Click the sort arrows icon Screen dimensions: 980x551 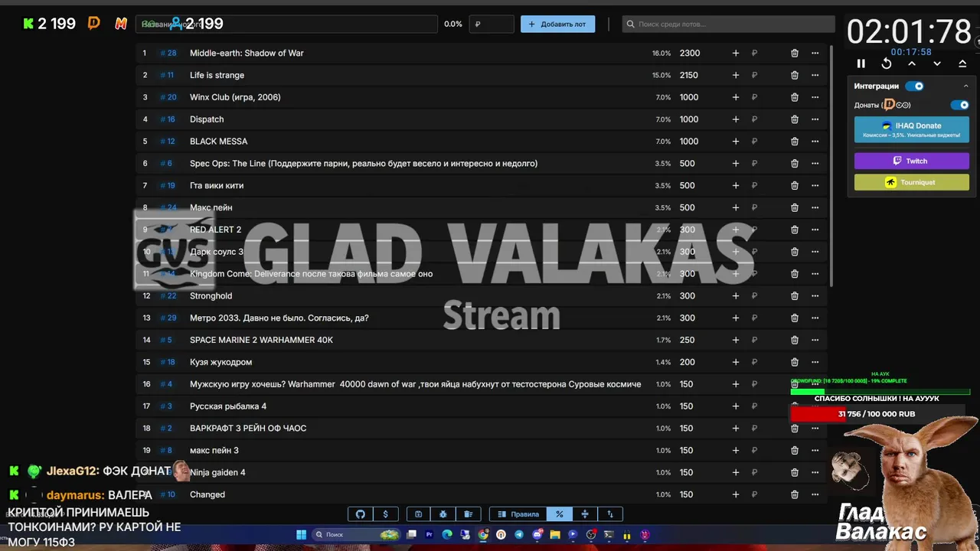point(610,514)
